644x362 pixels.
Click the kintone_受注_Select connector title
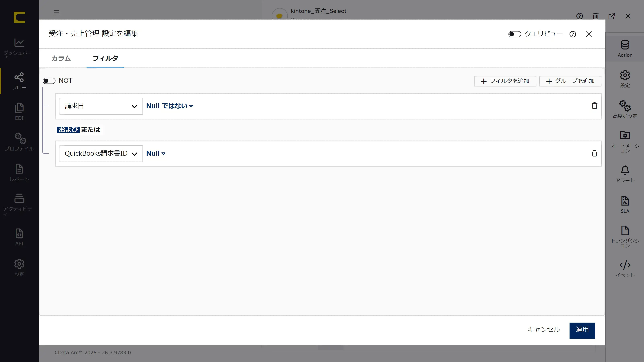click(x=318, y=11)
